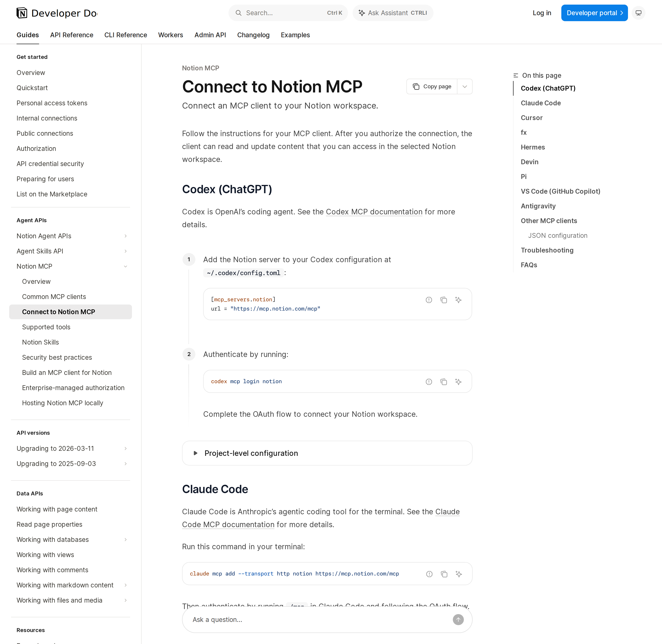The image size is (662, 644).
Task: Report issue on claude mcp add command
Action: [x=429, y=574]
